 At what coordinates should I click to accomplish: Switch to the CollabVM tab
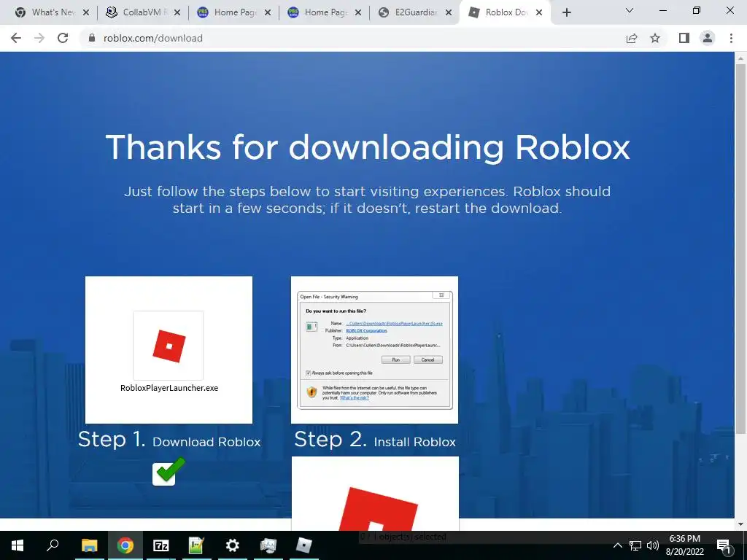(137, 13)
